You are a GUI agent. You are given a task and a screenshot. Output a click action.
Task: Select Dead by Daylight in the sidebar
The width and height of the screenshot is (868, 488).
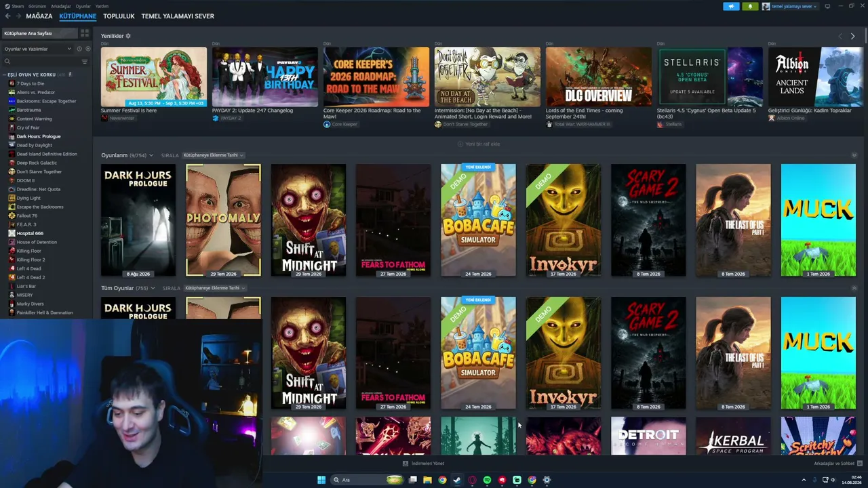click(x=34, y=145)
